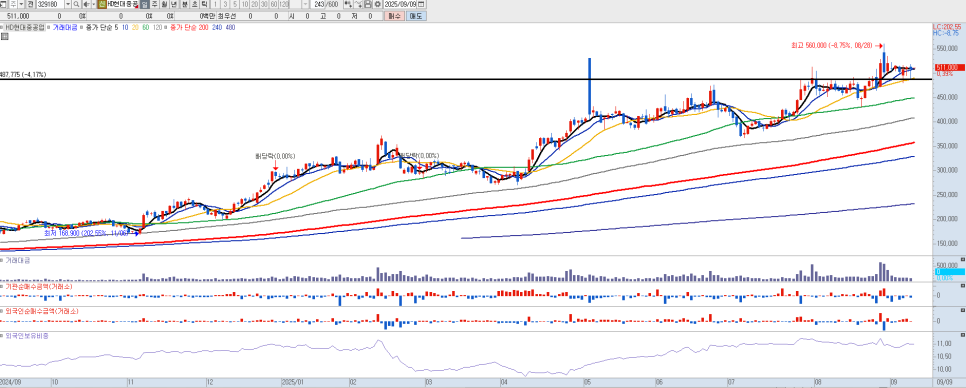Select red 종가 단순 200 legend
This screenshot has width=966, height=388.
(189, 28)
